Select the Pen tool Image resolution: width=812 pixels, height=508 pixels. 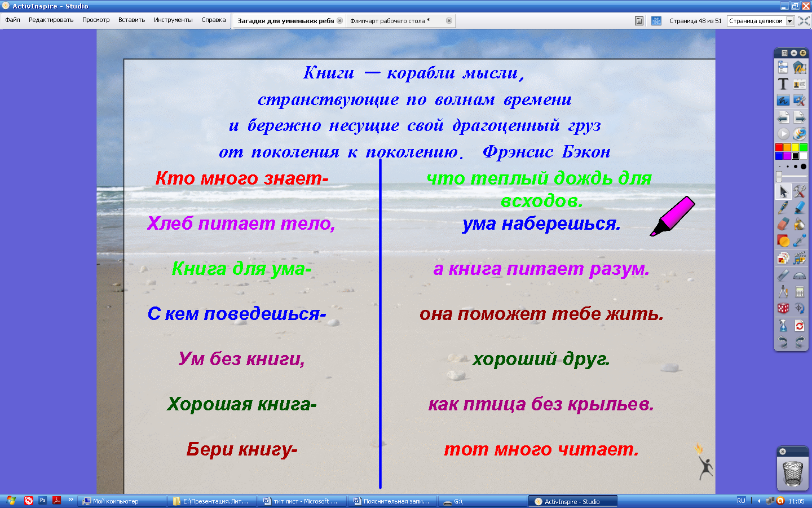[783, 208]
